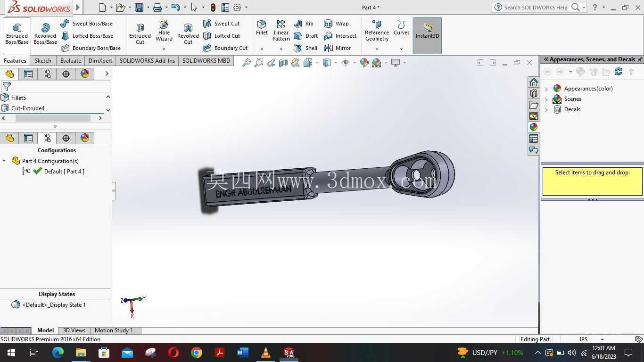This screenshot has width=644, height=362.
Task: Switch to the Sketch tab
Action: pyautogui.click(x=43, y=61)
